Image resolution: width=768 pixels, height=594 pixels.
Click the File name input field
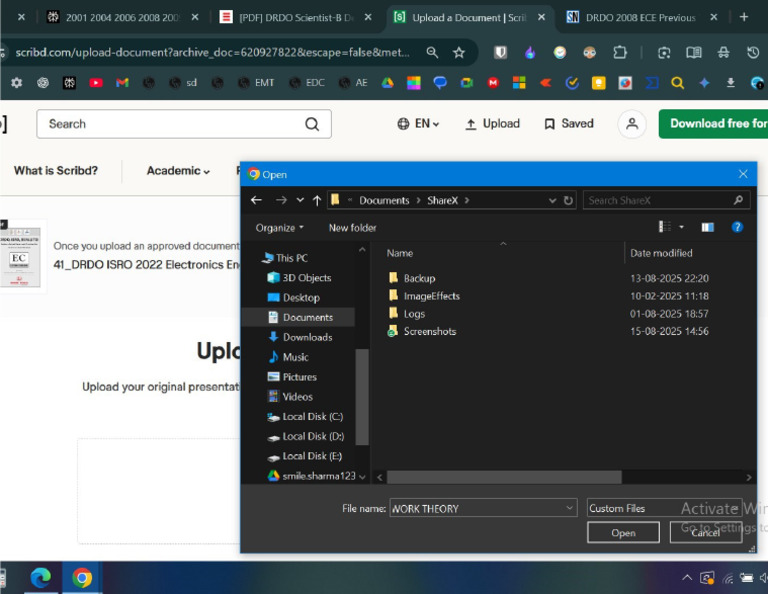[483, 508]
